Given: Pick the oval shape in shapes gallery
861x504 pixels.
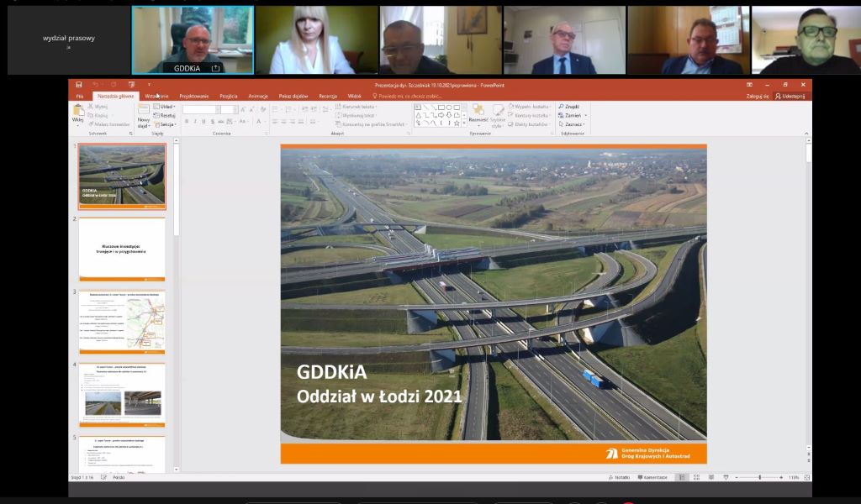Looking at the screenshot, I should coord(449,108).
